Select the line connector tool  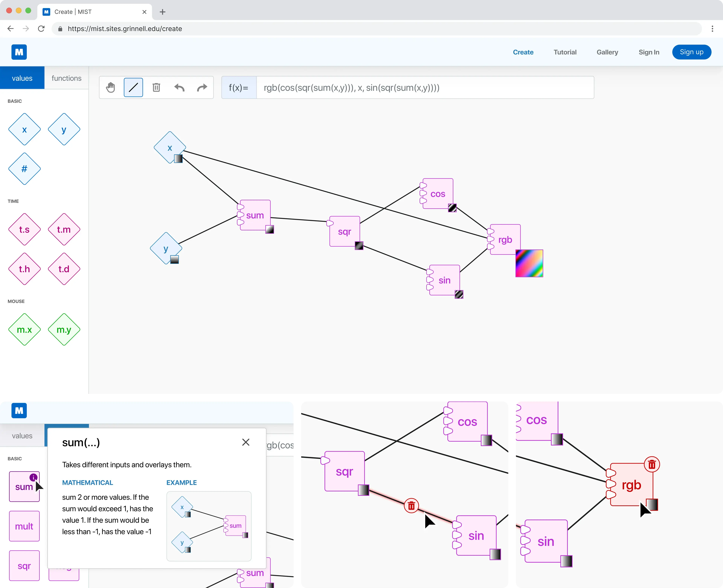tap(133, 88)
